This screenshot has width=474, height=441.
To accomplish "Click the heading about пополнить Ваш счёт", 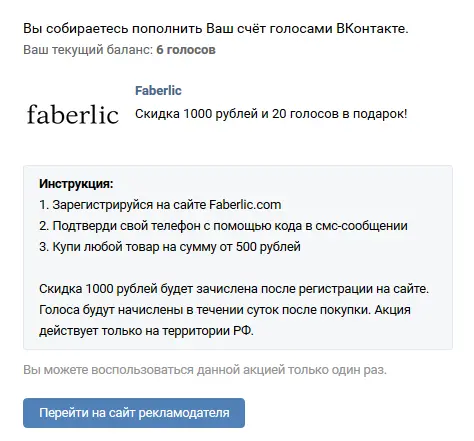I will tap(216, 29).
